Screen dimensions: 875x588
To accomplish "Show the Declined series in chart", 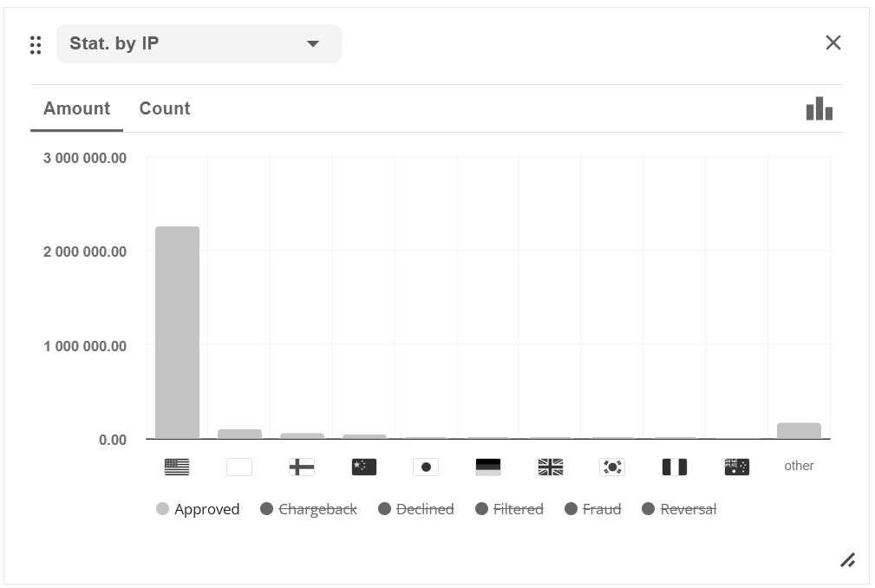I will [416, 509].
